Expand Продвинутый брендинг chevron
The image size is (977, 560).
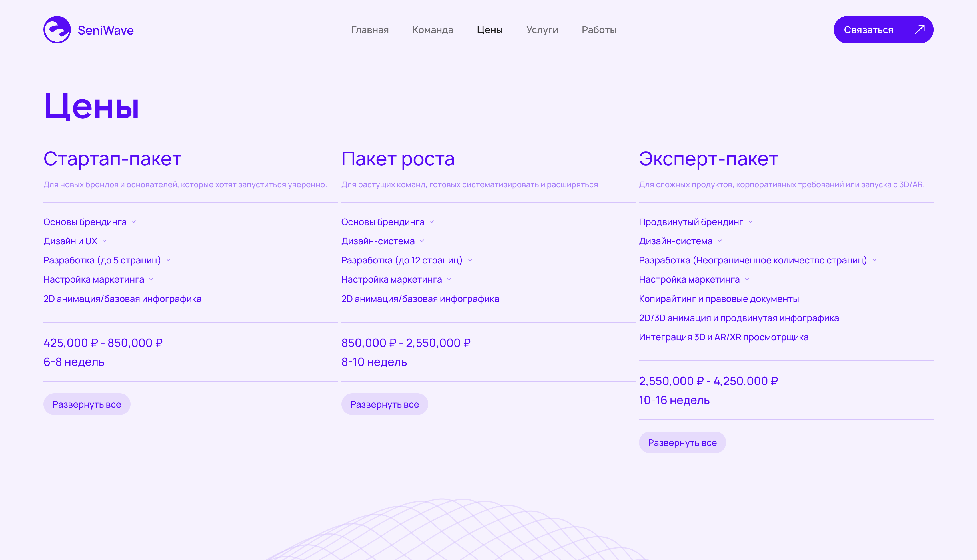click(x=751, y=222)
